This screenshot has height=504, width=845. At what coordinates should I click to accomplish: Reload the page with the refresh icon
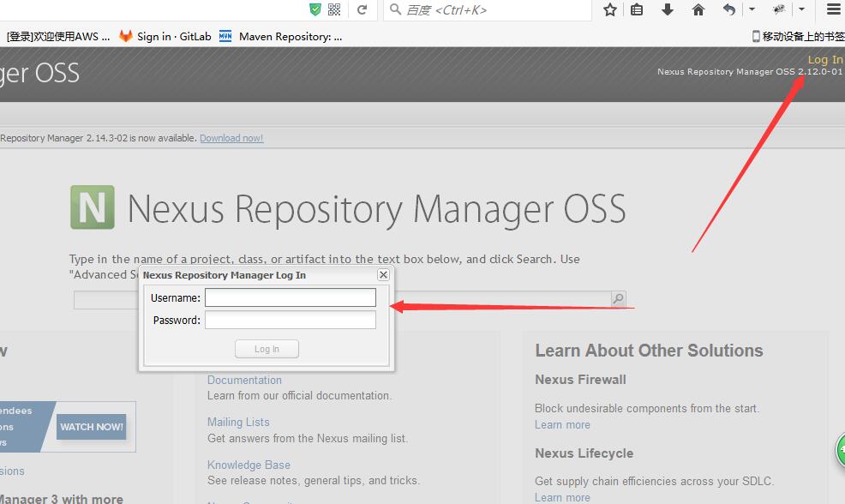click(x=363, y=9)
